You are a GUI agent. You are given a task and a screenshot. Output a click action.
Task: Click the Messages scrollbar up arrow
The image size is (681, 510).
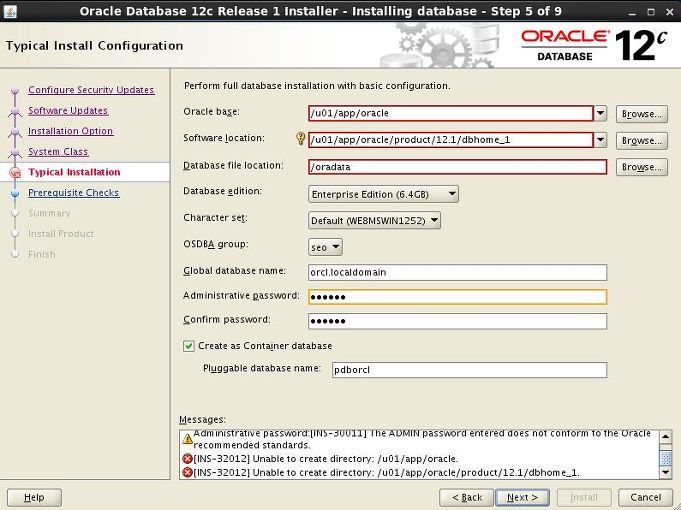[665, 437]
